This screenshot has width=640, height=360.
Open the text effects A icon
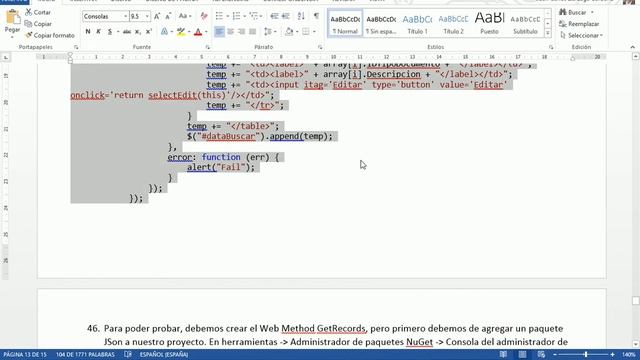(164, 31)
